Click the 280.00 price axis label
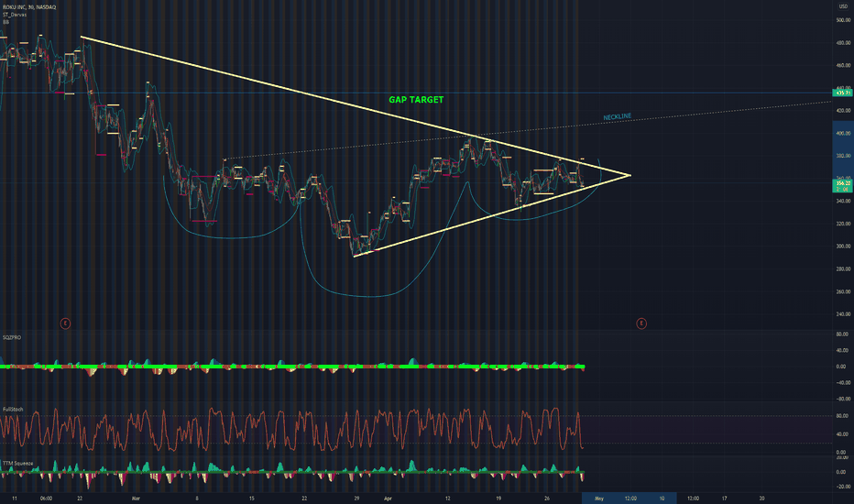 (844, 269)
